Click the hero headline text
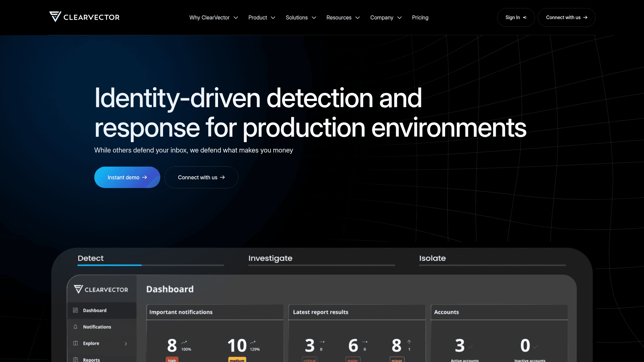The height and width of the screenshot is (362, 644). [x=310, y=113]
